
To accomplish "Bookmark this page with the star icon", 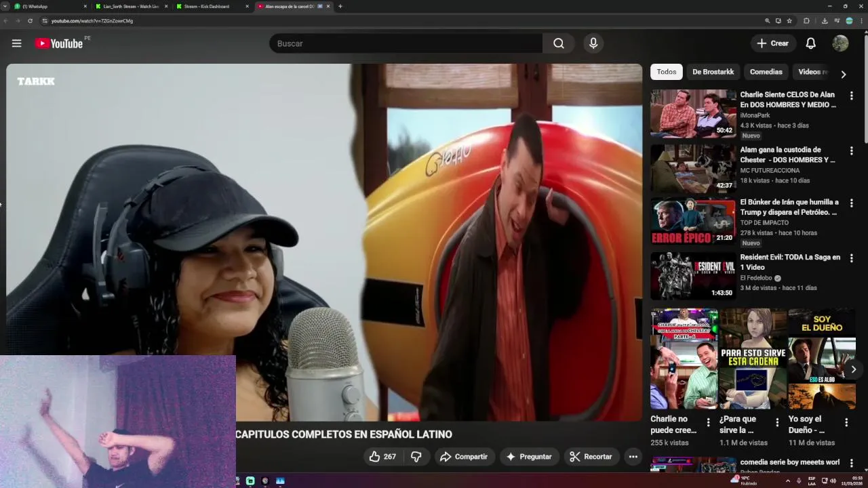I will (x=789, y=21).
